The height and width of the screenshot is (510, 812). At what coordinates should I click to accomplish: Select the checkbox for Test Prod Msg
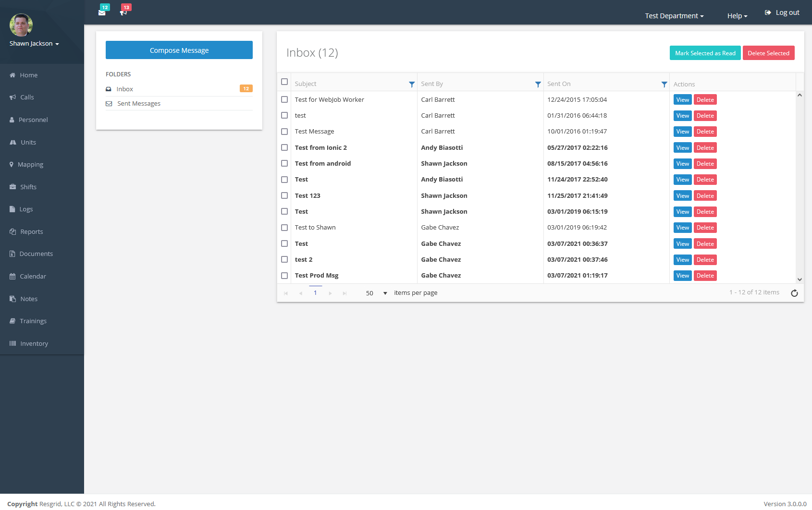click(x=284, y=275)
